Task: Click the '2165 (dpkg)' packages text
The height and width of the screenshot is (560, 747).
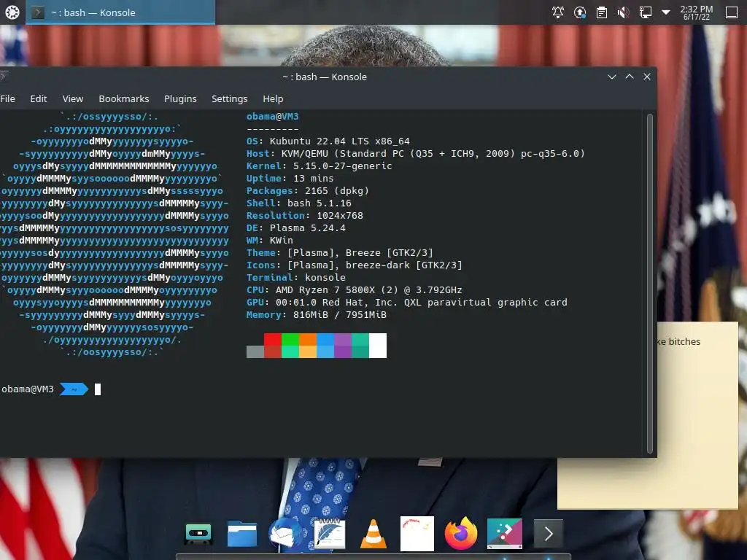Action: coord(337,190)
